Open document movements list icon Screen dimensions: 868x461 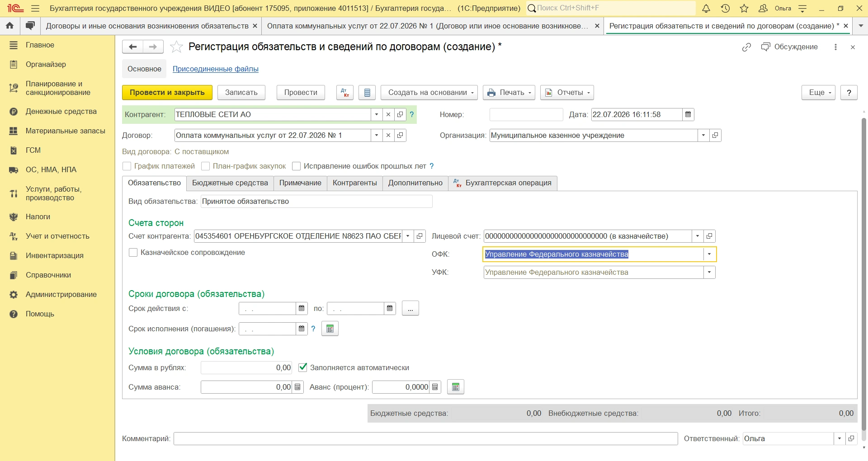point(367,93)
